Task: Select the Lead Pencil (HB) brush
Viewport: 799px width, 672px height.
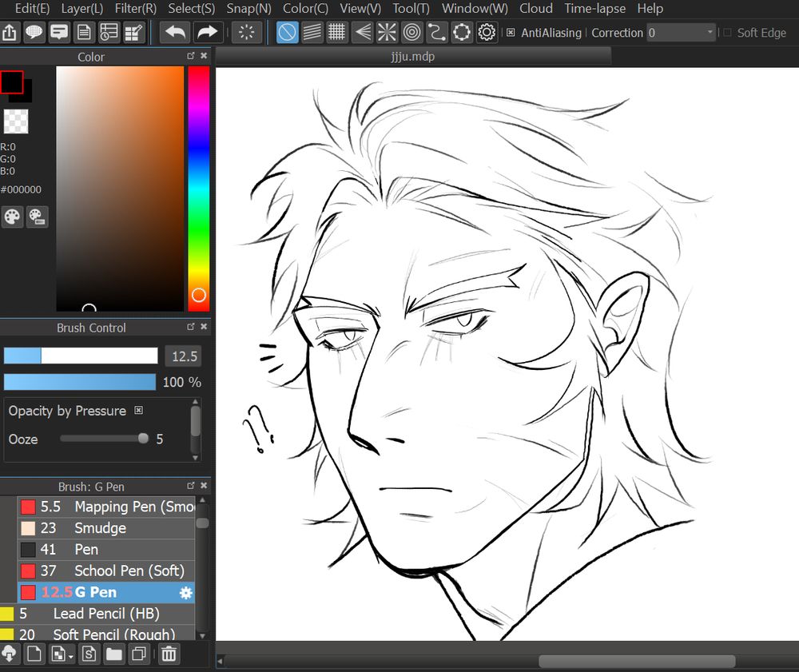Action: tap(105, 614)
